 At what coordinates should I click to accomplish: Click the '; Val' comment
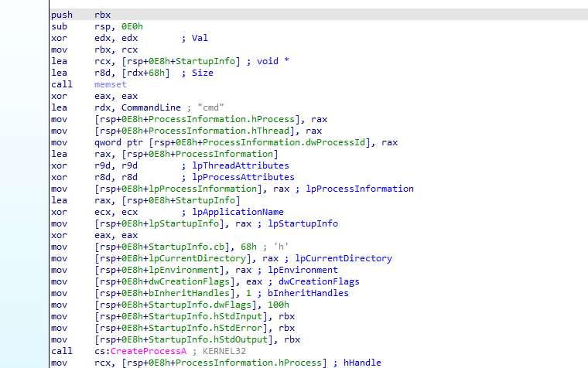195,38
